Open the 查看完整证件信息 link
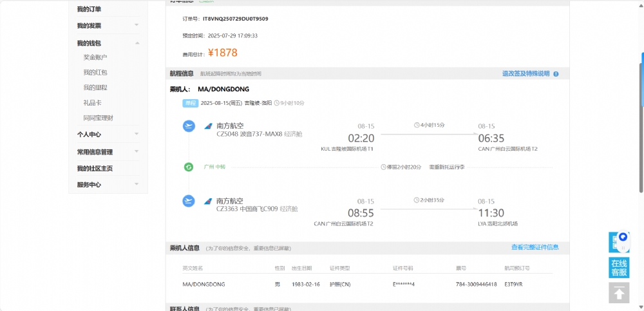Viewport: 644px width, 311px height. 535,247
